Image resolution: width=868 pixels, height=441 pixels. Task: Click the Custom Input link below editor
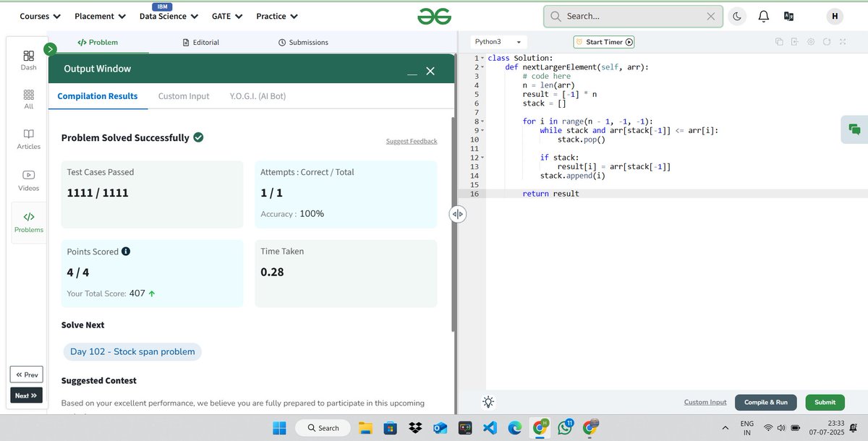click(x=705, y=402)
